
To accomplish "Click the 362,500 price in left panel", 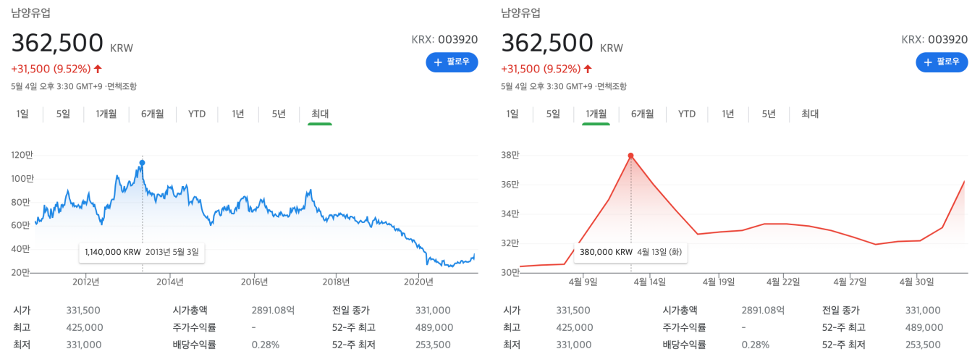I will pyautogui.click(x=58, y=43).
